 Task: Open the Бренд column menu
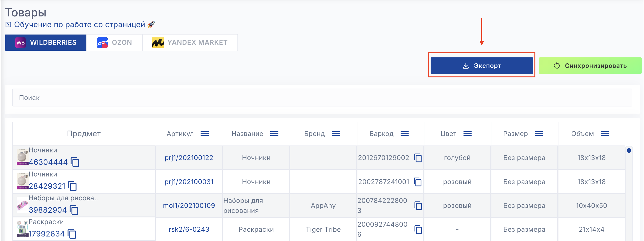(x=336, y=134)
